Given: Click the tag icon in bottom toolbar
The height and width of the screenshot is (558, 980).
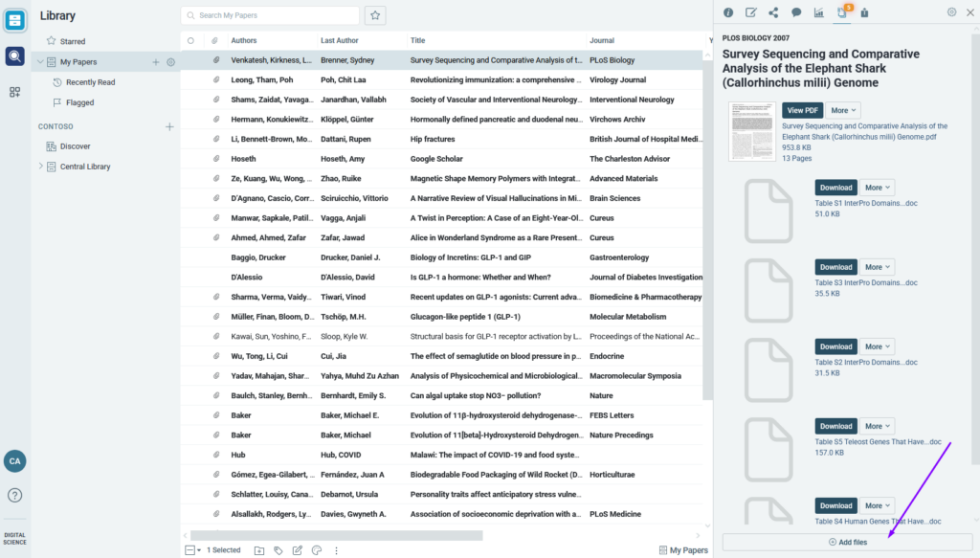Looking at the screenshot, I should (x=278, y=550).
